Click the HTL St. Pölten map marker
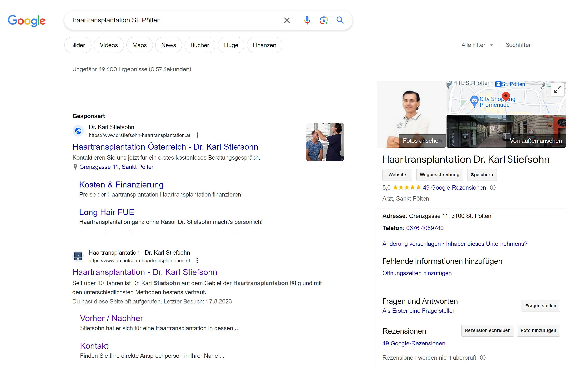The image size is (588, 368). (x=449, y=85)
